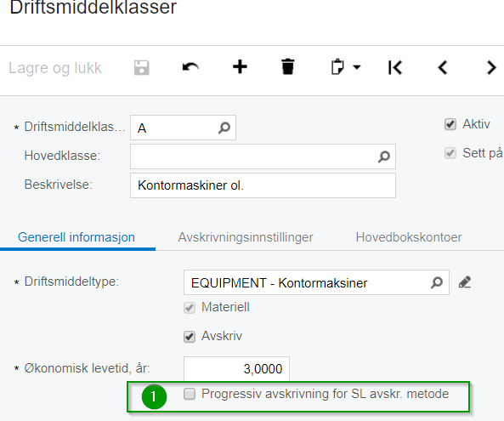Edit Driftsmiddeltype with the pencil icon
This screenshot has width=504, height=421.
465,282
